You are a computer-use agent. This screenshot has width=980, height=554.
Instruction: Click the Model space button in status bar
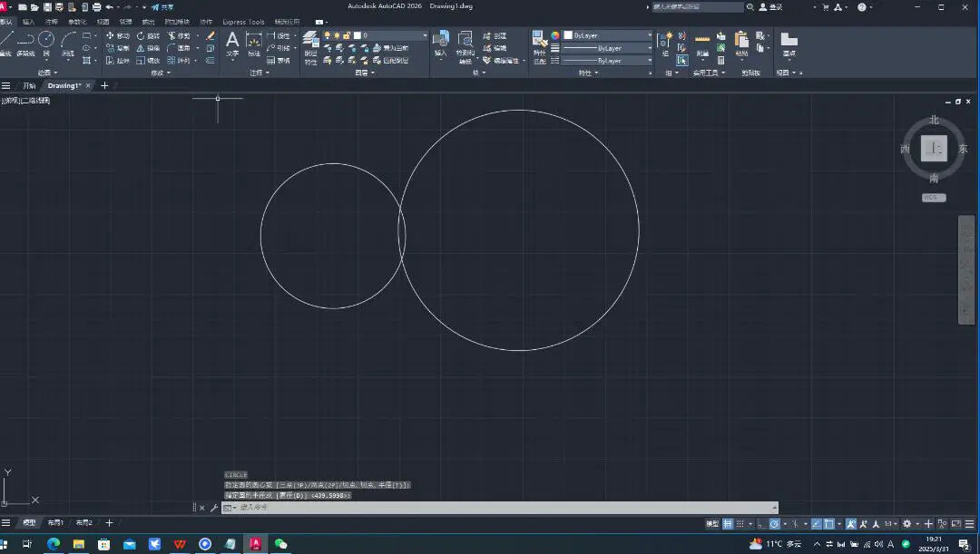[x=712, y=524]
